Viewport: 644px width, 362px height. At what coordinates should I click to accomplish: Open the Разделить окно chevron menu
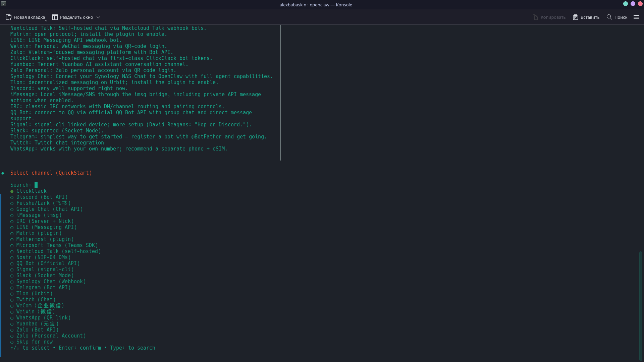coord(98,17)
